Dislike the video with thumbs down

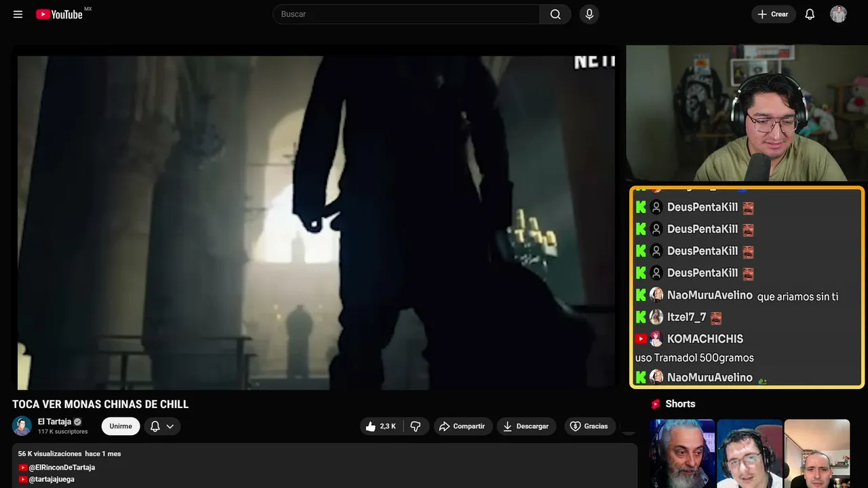click(416, 426)
